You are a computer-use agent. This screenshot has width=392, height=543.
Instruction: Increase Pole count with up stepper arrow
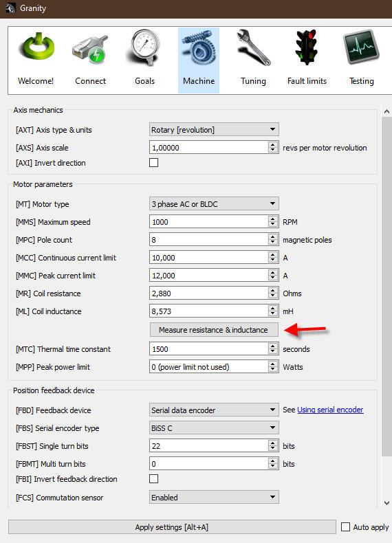point(273,236)
